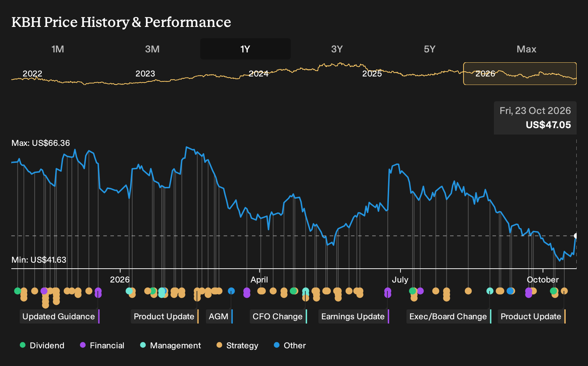Click the October axis label
The width and height of the screenshot is (588, 366).
[x=543, y=280]
